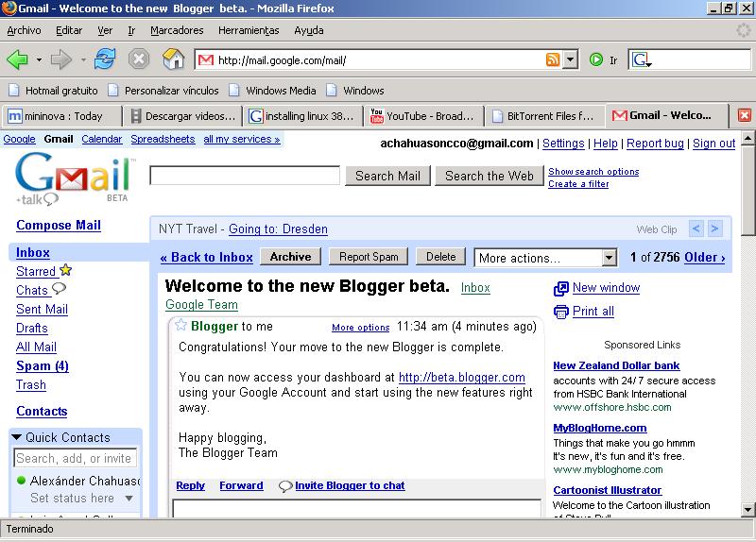Open the Set status here dropdown
The height and width of the screenshot is (542, 756).
click(129, 499)
